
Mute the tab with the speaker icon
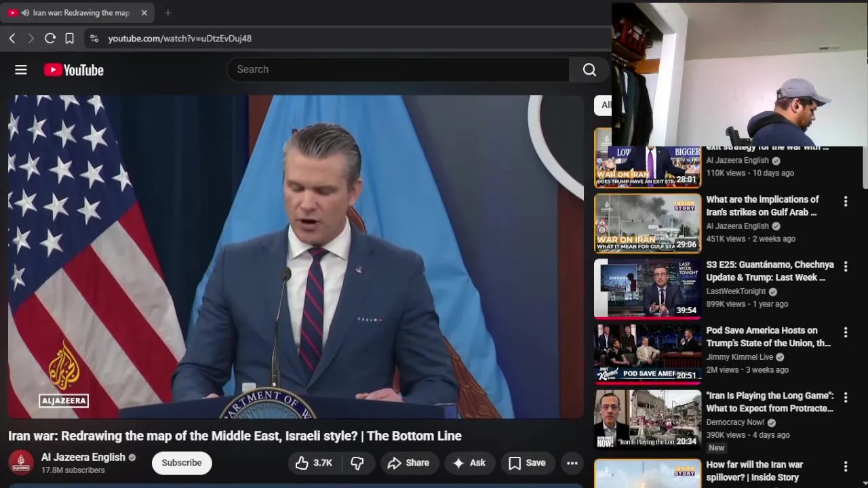click(25, 13)
